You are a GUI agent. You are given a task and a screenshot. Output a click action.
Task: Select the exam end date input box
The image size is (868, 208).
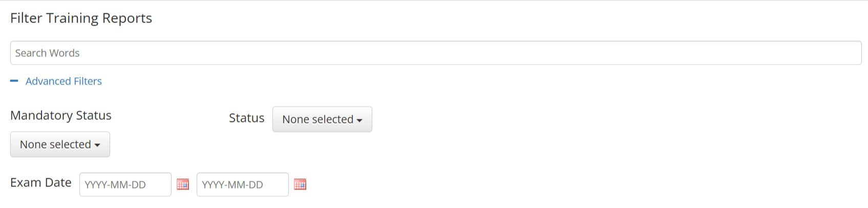click(x=243, y=184)
